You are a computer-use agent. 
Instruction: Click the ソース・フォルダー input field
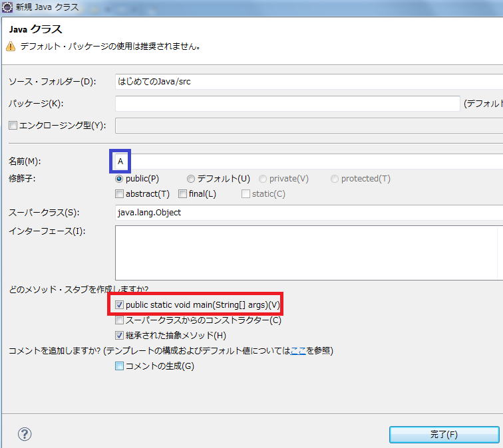point(309,82)
